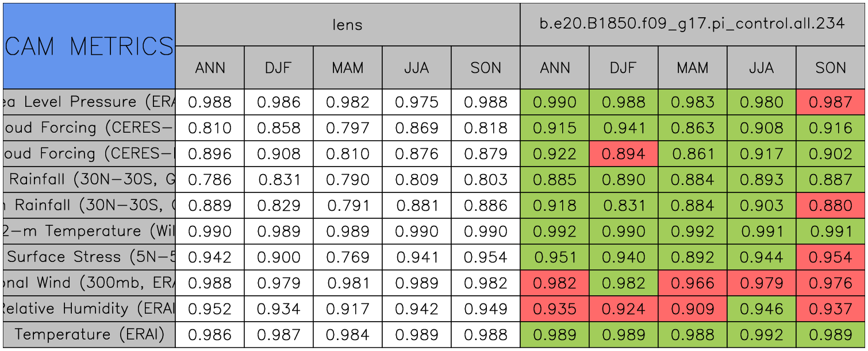Click the DJF column header under lens
Image resolution: width=868 pixels, height=351 pixels.
coord(279,68)
